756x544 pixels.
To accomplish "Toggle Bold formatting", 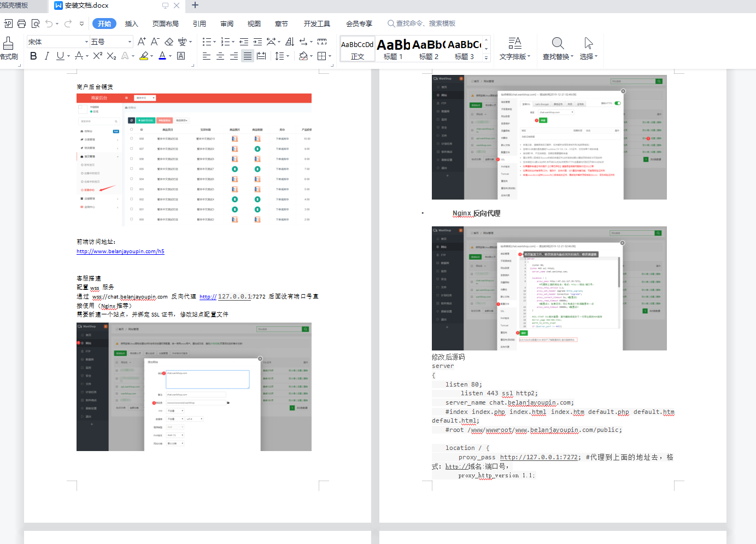I will [33, 56].
